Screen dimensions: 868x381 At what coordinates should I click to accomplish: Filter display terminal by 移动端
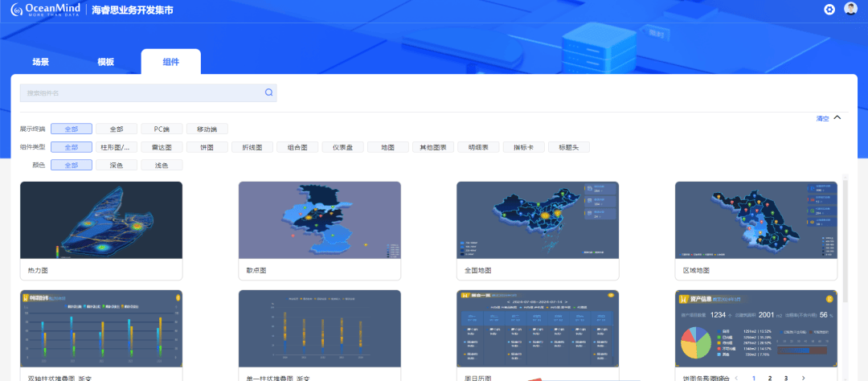[x=207, y=129]
